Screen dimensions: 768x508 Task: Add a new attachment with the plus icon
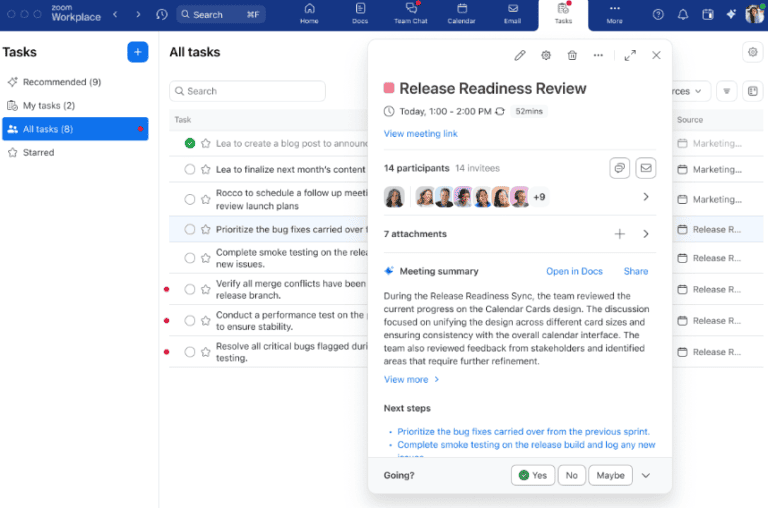[x=620, y=234]
